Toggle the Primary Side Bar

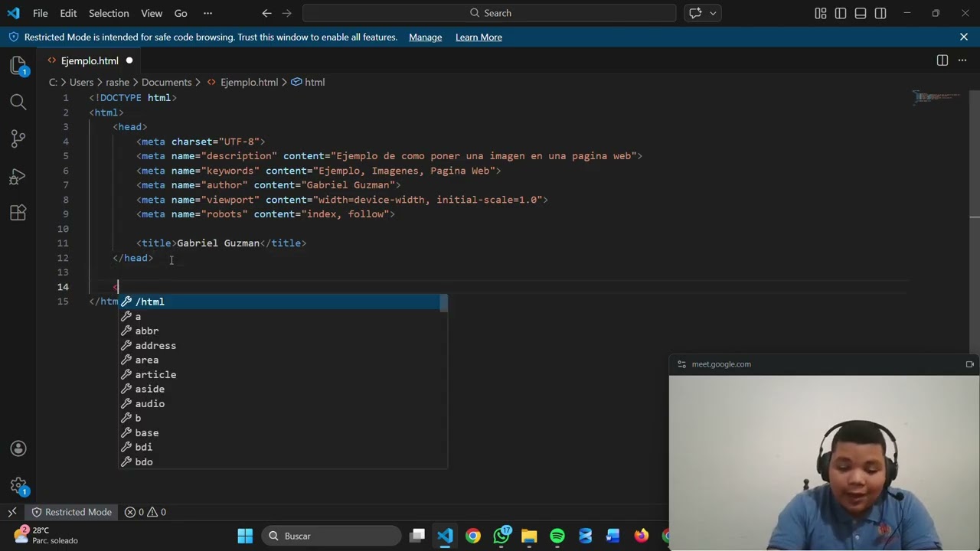[x=841, y=13]
